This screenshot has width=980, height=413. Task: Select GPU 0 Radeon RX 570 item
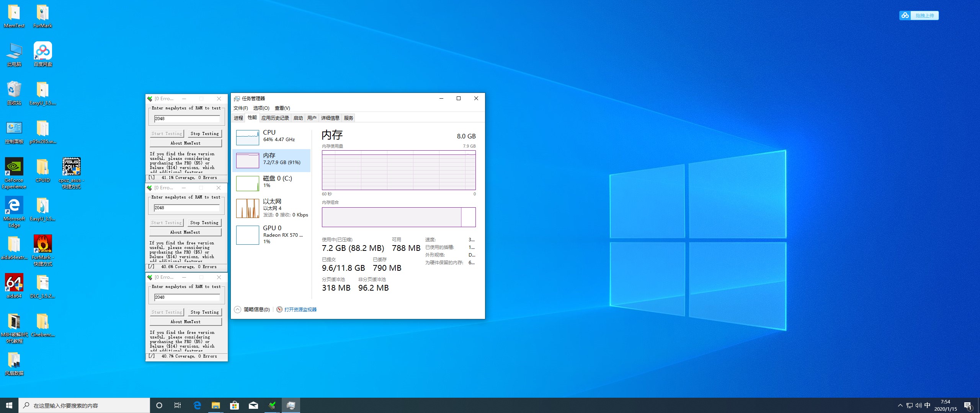[271, 234]
